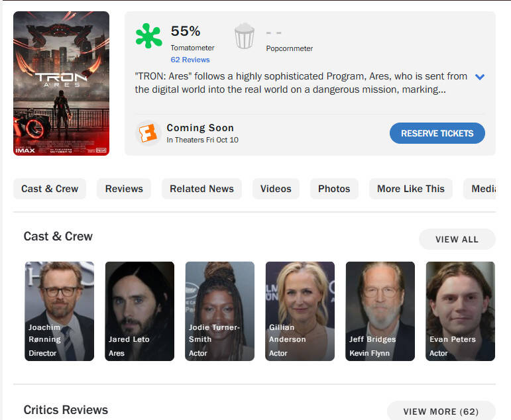Open Joachim Rønning's director photo card
This screenshot has height=420, width=511.
pos(60,311)
